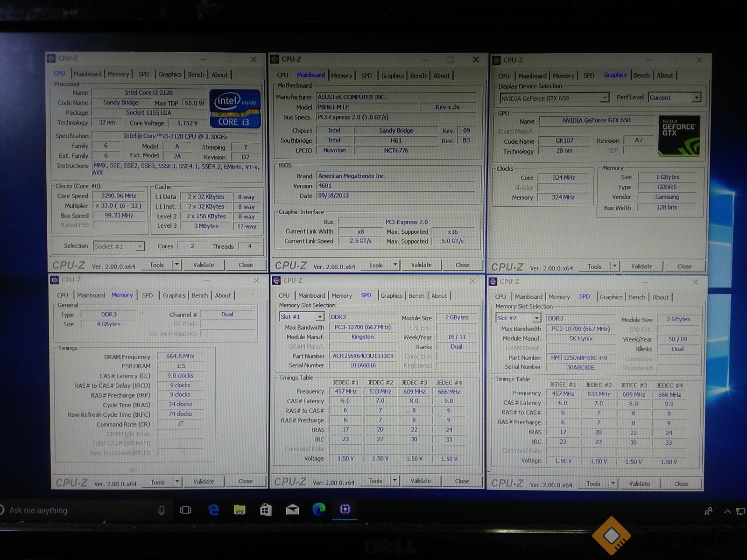Open the Display Device Selection dropdown
This screenshot has height=560, width=747.
[554, 98]
